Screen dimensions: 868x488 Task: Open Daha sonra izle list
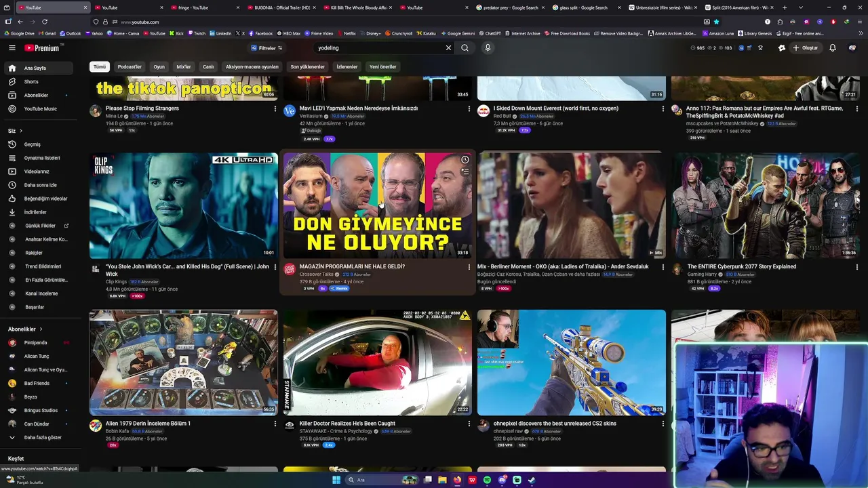(x=39, y=185)
